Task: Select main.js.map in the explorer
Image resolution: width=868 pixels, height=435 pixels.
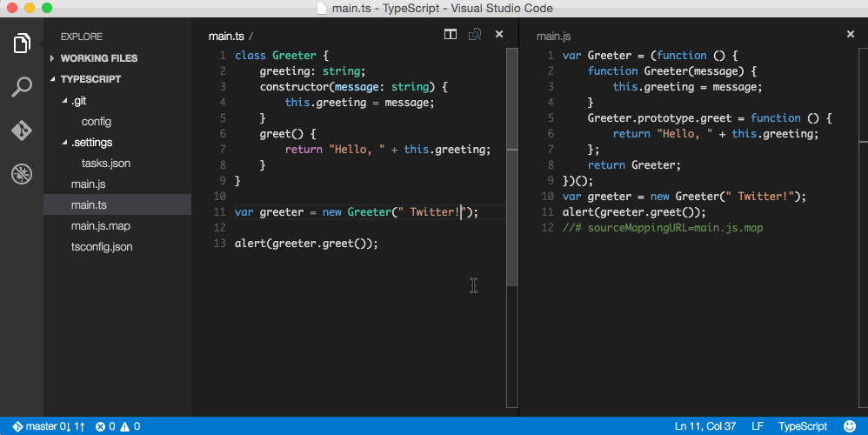Action: point(100,226)
